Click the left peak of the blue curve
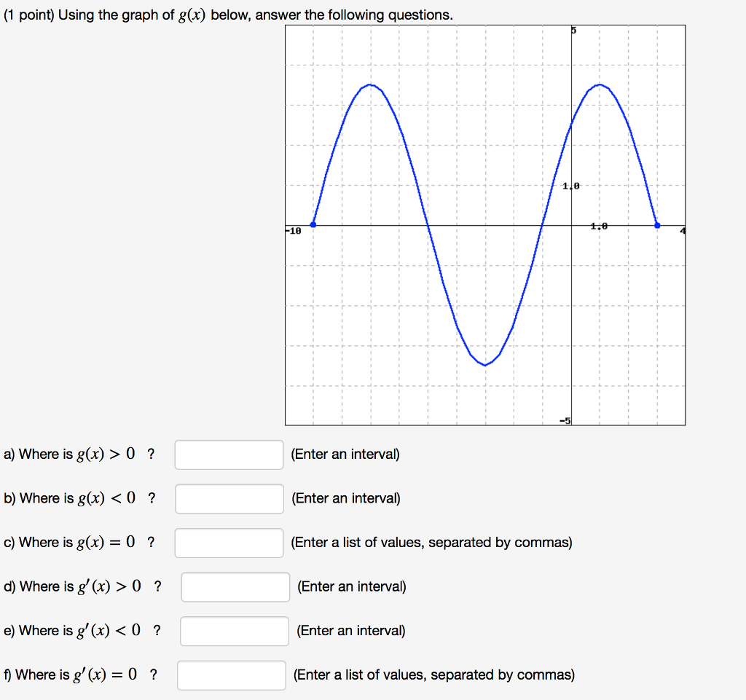Viewport: 746px width, 700px height. pos(371,85)
